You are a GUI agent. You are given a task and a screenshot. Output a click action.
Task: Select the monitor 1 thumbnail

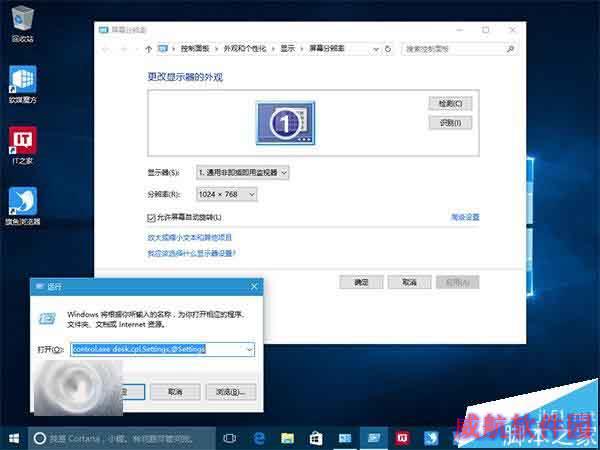pyautogui.click(x=285, y=123)
